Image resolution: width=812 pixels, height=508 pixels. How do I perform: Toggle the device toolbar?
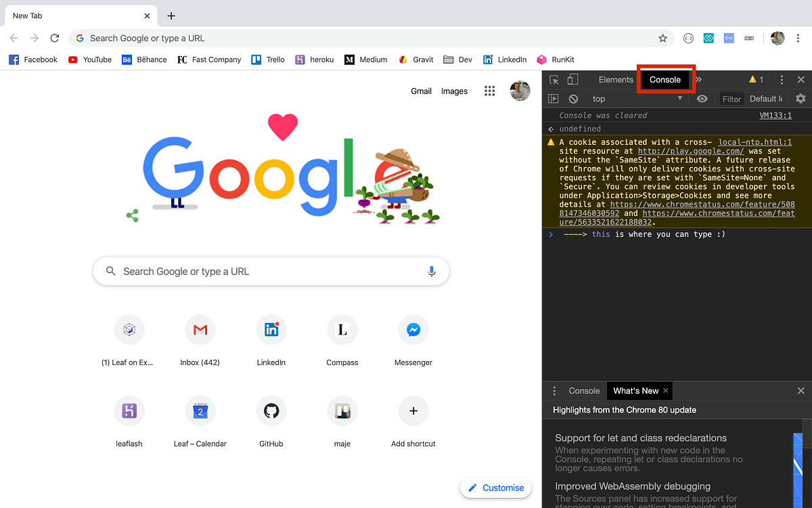(x=572, y=79)
